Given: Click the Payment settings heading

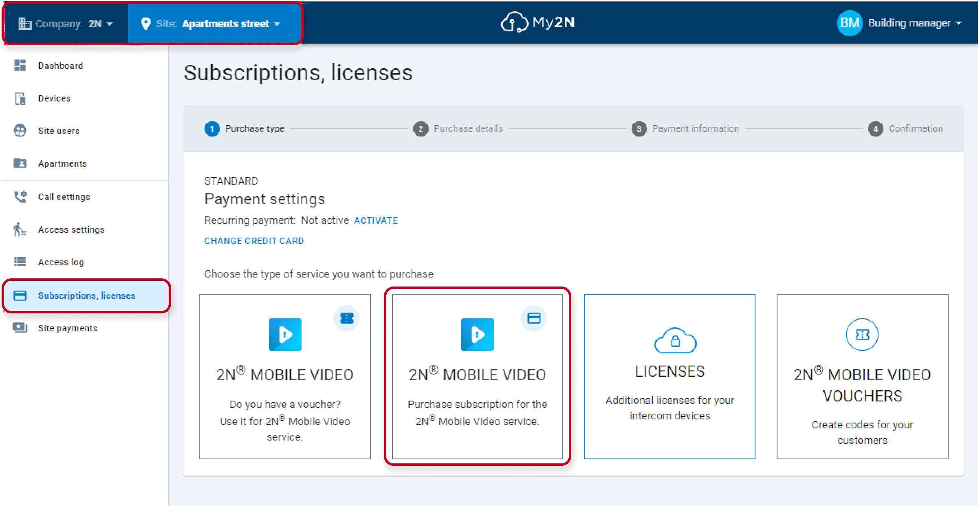Looking at the screenshot, I should coord(265,199).
